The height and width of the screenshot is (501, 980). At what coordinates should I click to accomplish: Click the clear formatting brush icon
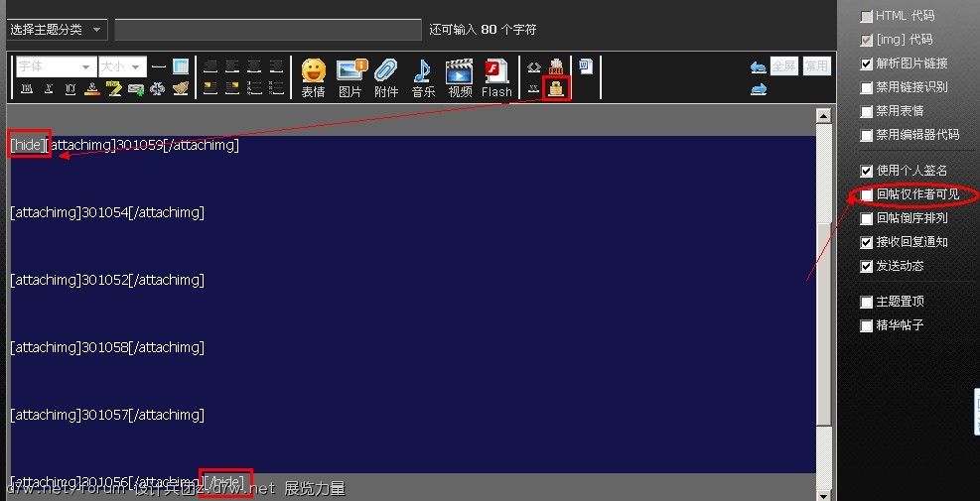coord(180,88)
